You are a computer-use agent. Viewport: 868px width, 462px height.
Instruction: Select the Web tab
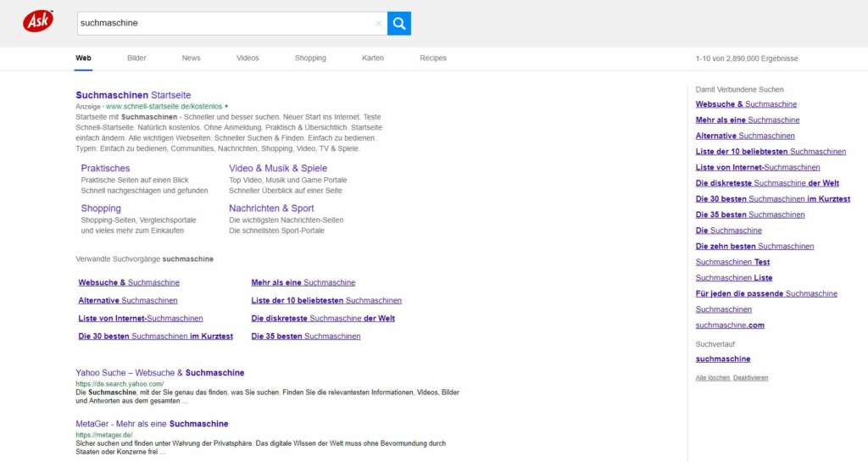click(x=84, y=58)
